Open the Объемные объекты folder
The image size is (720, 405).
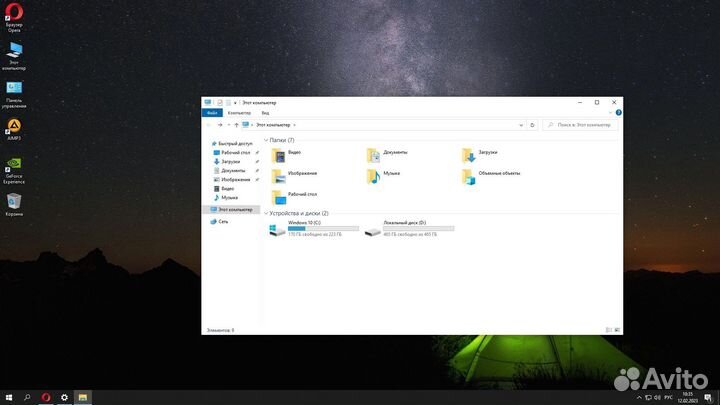pyautogui.click(x=491, y=176)
